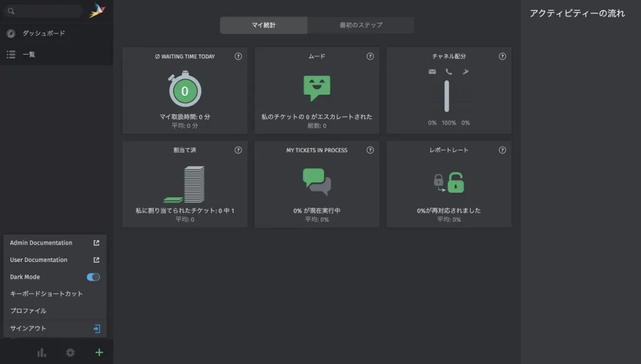The image size is (641, 364).
Task: Click the green plus new item button
Action: coord(99,353)
